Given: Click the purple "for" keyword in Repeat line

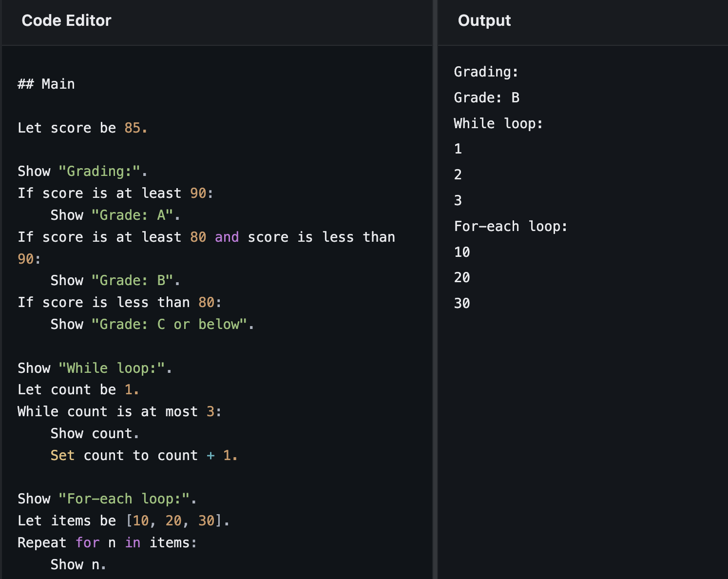Looking at the screenshot, I should click(87, 542).
